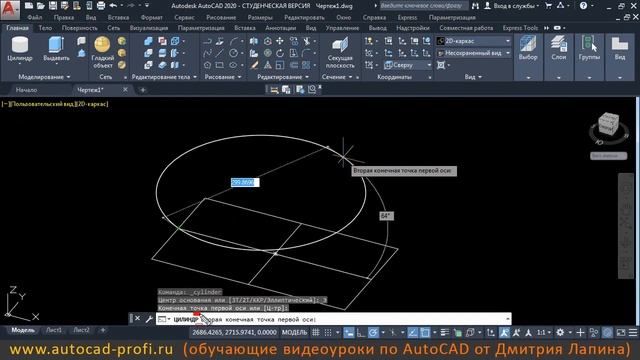Expand the Редактирование panel
Image resolution: width=640 pixels, height=360 pixels.
point(282,77)
